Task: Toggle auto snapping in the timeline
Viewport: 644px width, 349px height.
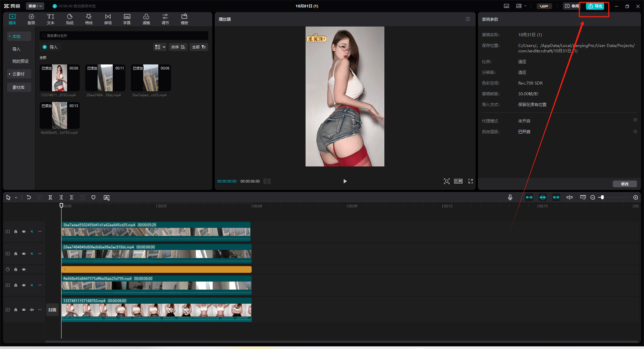Action: click(x=543, y=197)
